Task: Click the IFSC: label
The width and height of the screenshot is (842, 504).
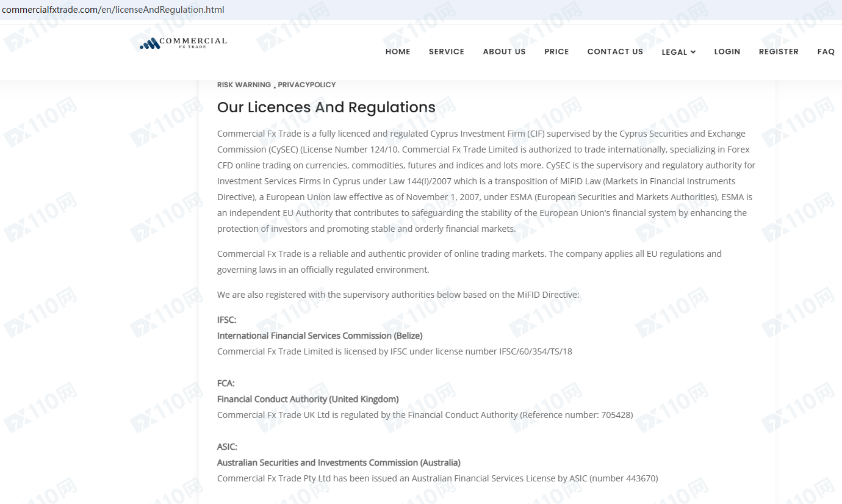Action: 226,320
